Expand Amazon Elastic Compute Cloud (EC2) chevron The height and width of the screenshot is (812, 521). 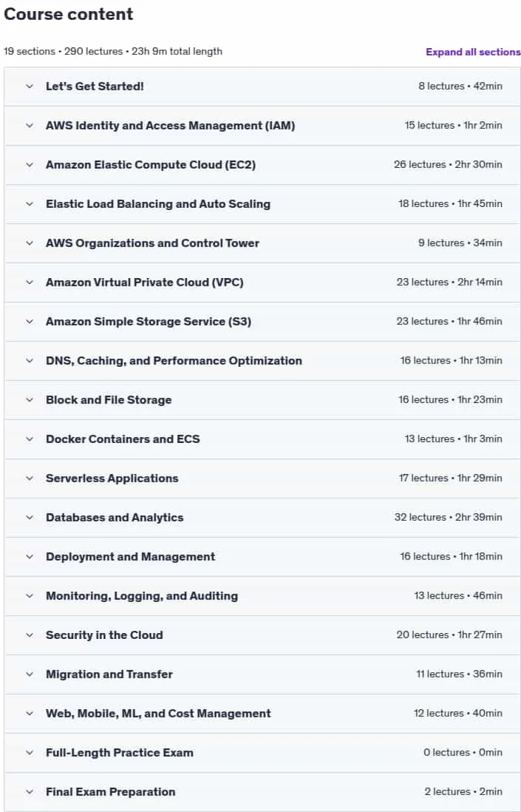tap(30, 165)
